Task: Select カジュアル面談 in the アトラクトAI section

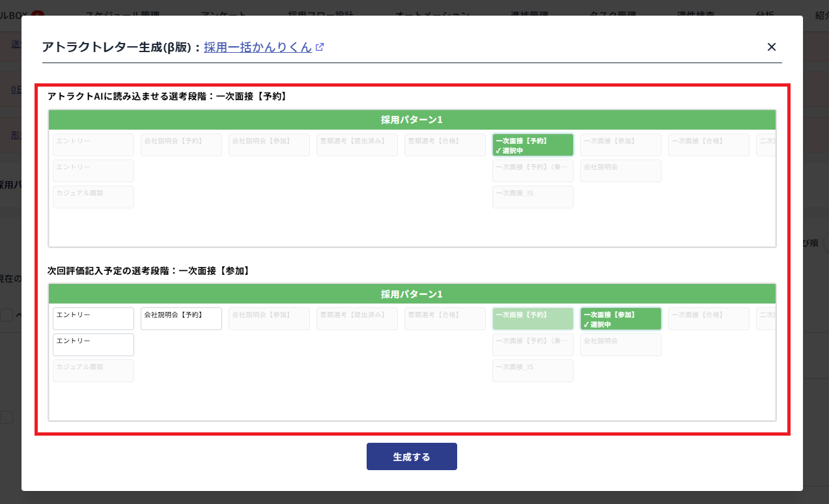Action: pyautogui.click(x=93, y=197)
